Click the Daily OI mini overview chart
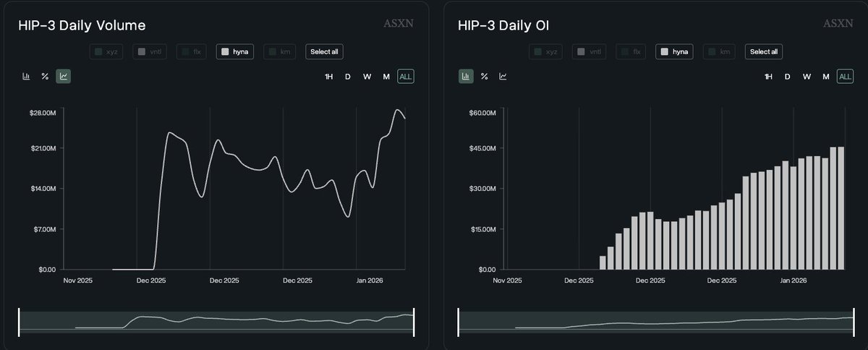 click(656, 323)
